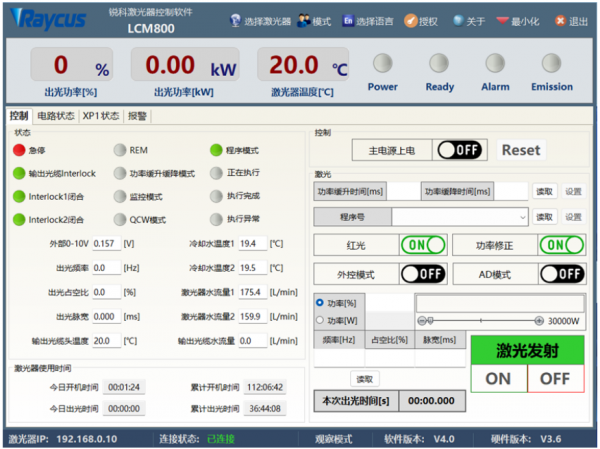Image resolution: width=600 pixels, height=449 pixels.
Task: Click the 功率缓升时间[ms] input field
Action: [402, 191]
